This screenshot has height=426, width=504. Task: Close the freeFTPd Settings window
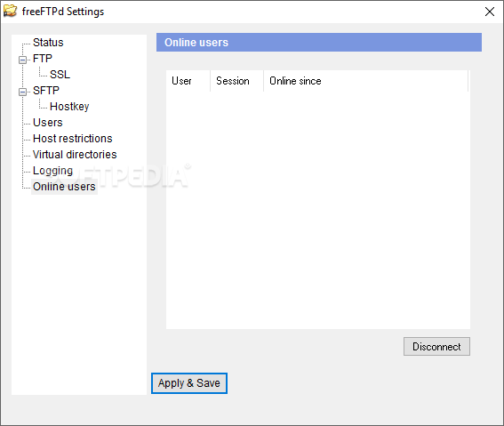490,12
